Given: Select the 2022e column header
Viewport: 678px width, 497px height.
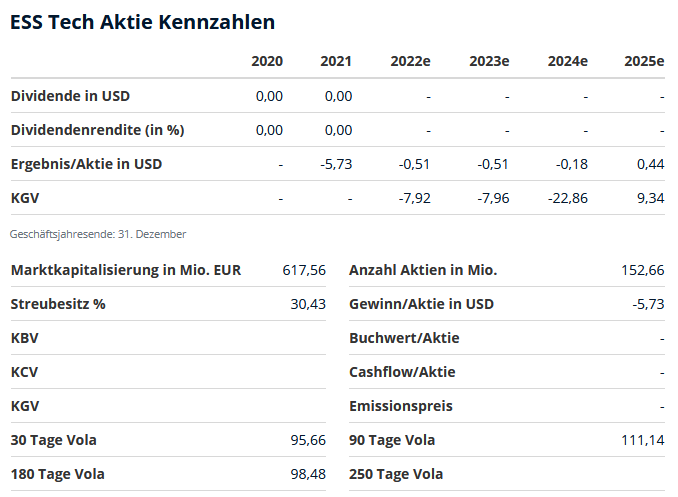Looking at the screenshot, I should [410, 62].
